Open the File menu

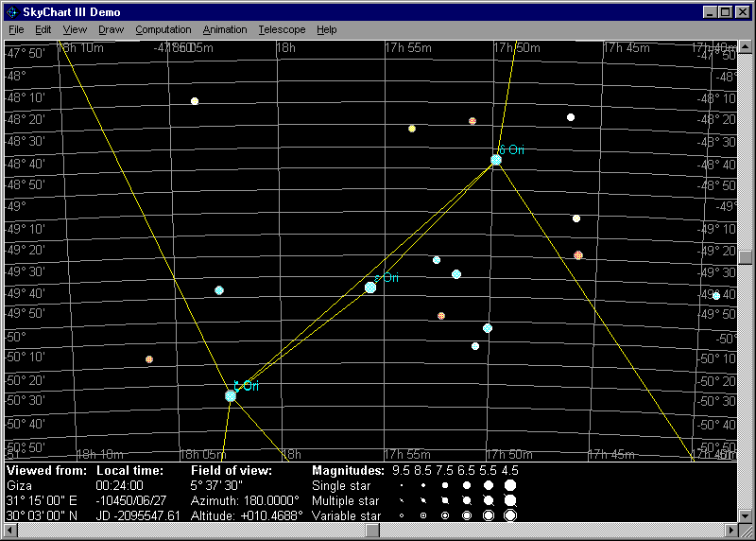tap(16, 29)
